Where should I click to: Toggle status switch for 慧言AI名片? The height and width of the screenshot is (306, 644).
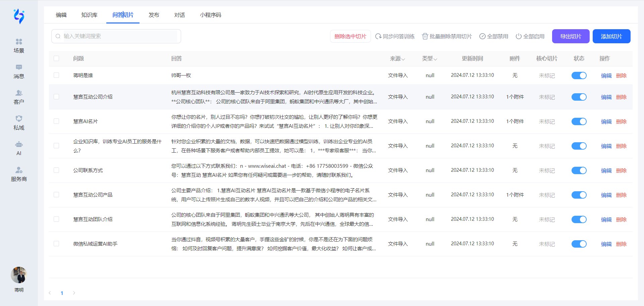579,121
